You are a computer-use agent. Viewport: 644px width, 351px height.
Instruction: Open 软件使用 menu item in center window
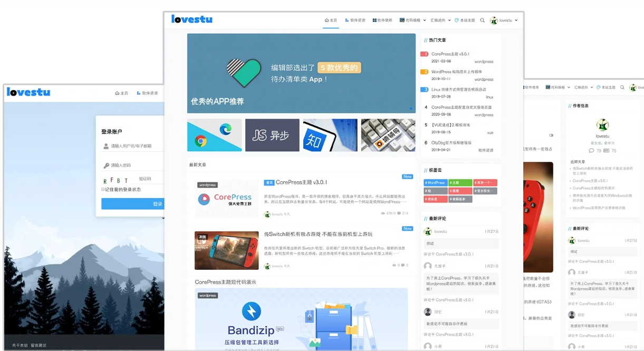[x=382, y=20]
